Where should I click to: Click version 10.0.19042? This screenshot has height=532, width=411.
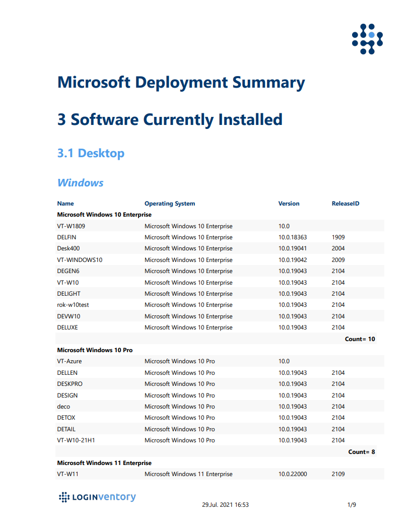[293, 260]
